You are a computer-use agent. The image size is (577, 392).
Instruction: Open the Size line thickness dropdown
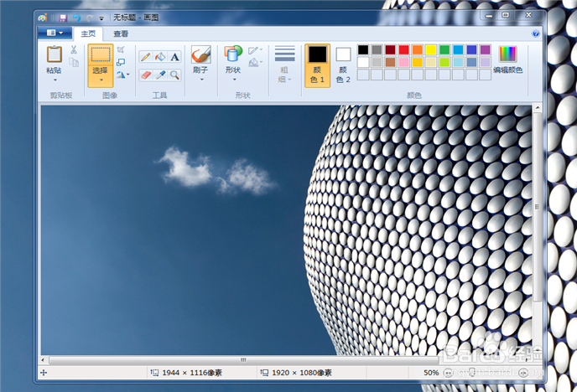[284, 65]
